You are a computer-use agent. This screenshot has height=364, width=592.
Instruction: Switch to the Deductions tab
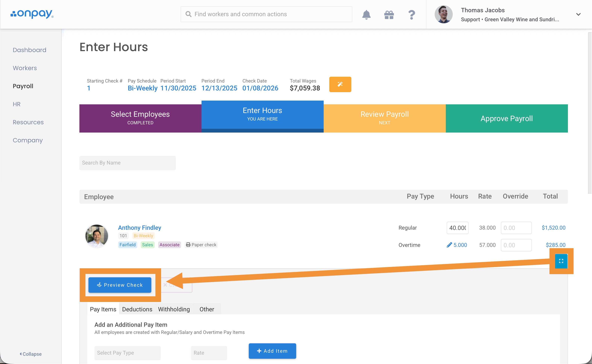[137, 309]
